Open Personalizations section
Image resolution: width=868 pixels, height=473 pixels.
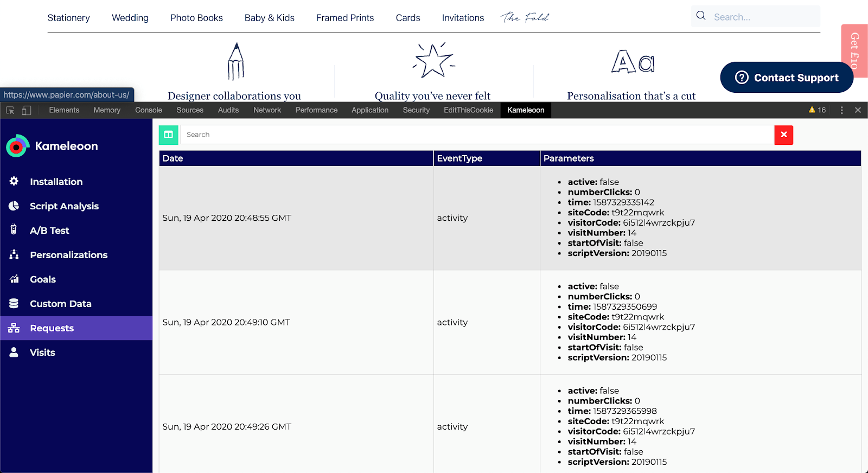pos(76,254)
